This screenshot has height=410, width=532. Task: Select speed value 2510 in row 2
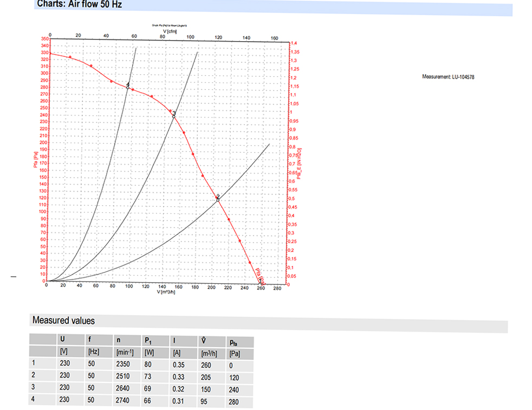[x=122, y=376]
